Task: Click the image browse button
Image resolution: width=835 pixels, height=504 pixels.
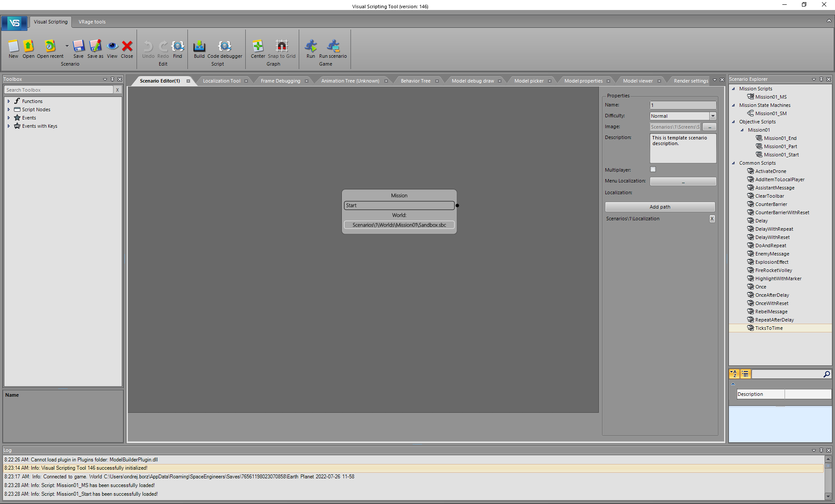Action: point(709,127)
